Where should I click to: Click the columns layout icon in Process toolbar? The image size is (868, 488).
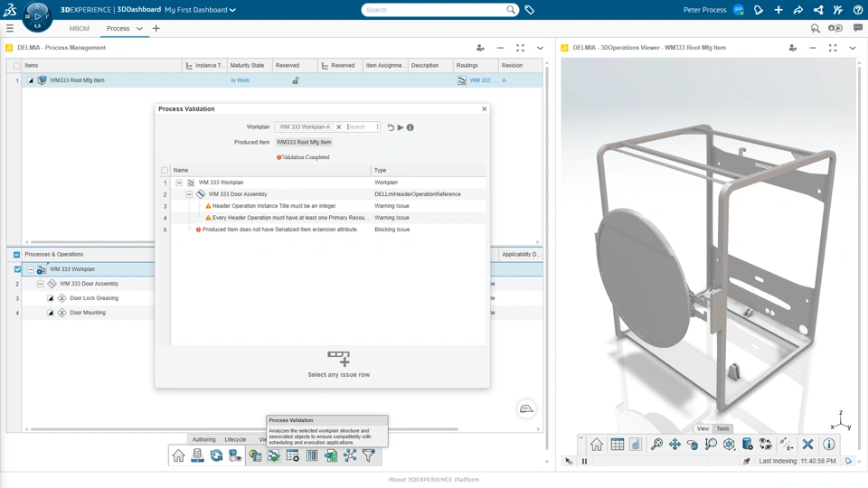point(312,455)
